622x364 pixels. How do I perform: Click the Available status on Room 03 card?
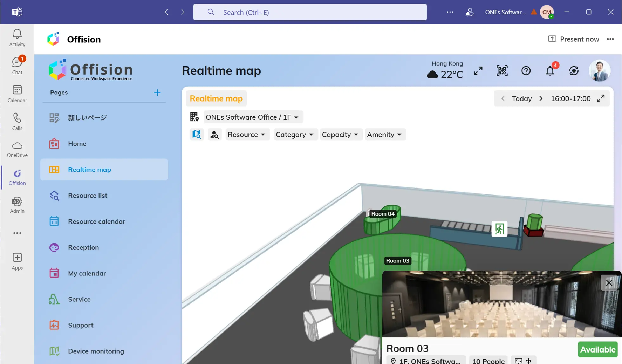coord(597,349)
